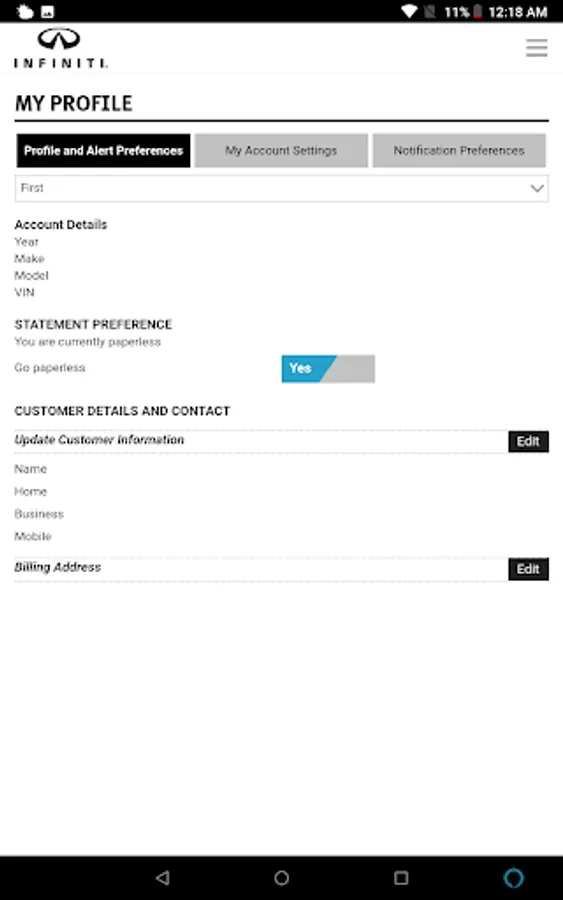Tap the Android home circle icon
The image size is (563, 900).
point(281,877)
